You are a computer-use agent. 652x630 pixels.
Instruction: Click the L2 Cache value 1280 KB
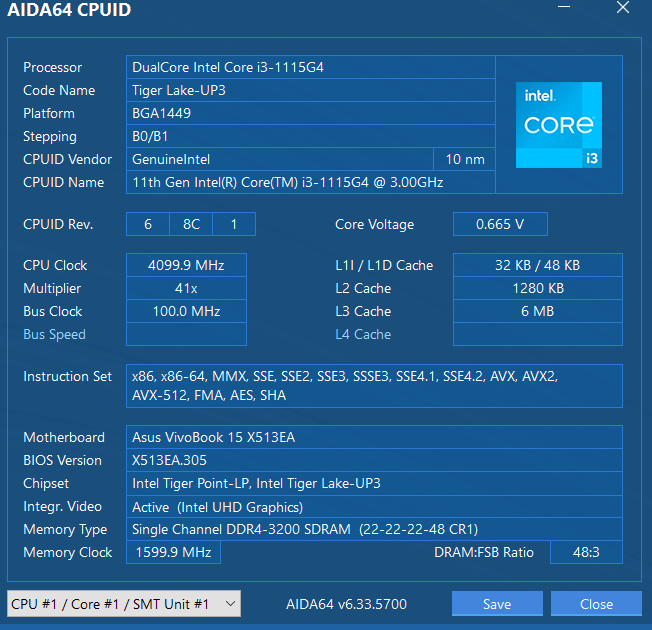[x=538, y=288]
